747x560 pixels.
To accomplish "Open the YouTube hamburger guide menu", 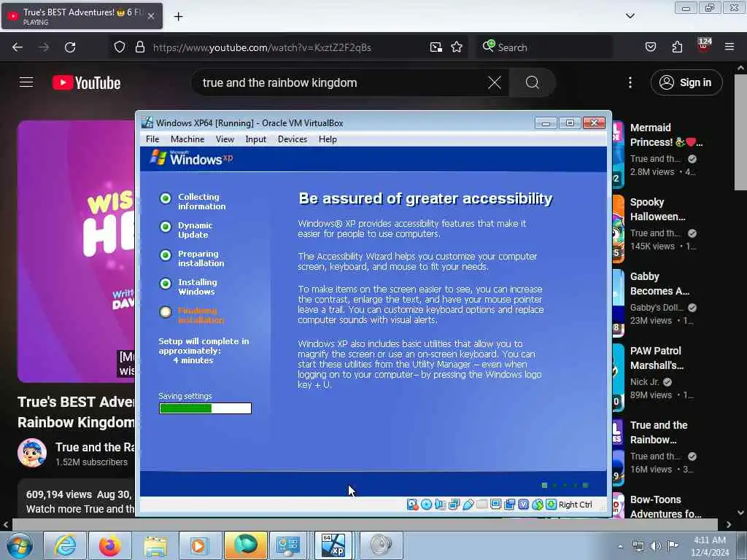I will click(x=26, y=82).
